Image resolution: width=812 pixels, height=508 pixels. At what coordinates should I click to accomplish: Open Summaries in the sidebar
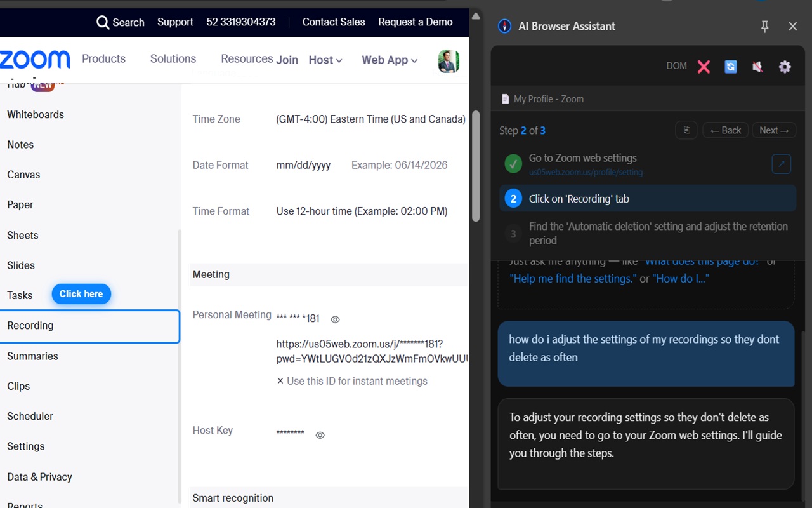32,356
